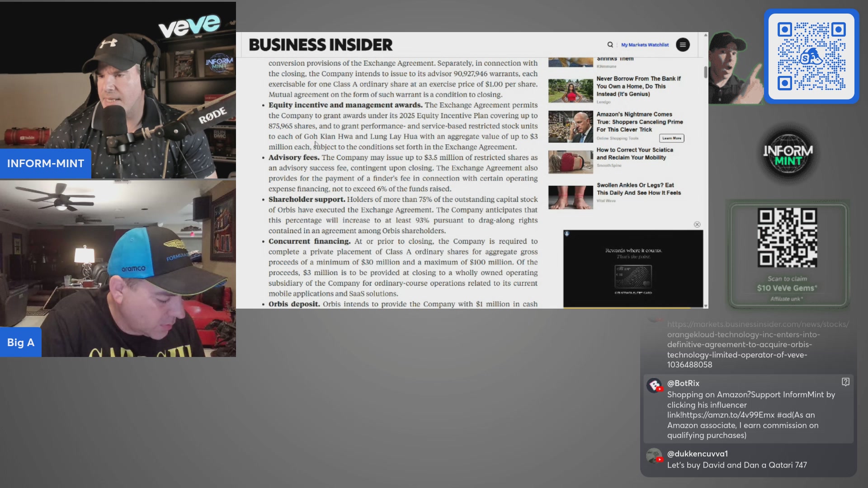The width and height of the screenshot is (868, 488).
Task: Click the 'Concurrent financing.' bullet heading
Action: point(309,241)
